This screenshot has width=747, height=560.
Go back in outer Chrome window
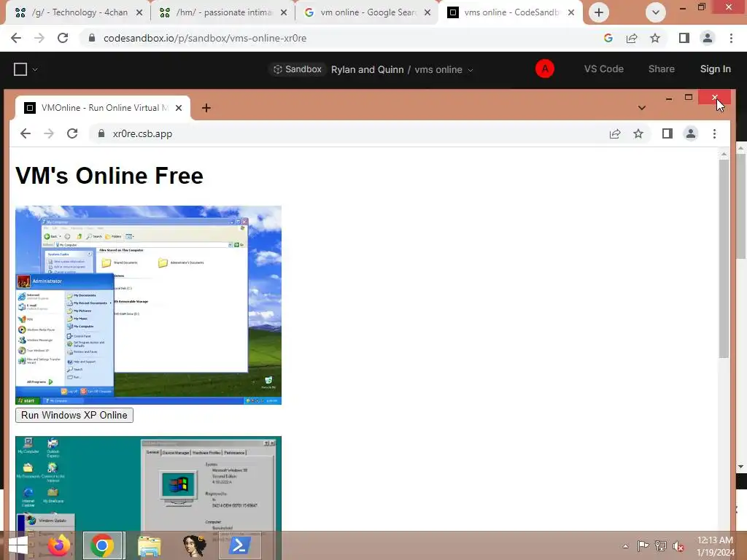pyautogui.click(x=16, y=38)
